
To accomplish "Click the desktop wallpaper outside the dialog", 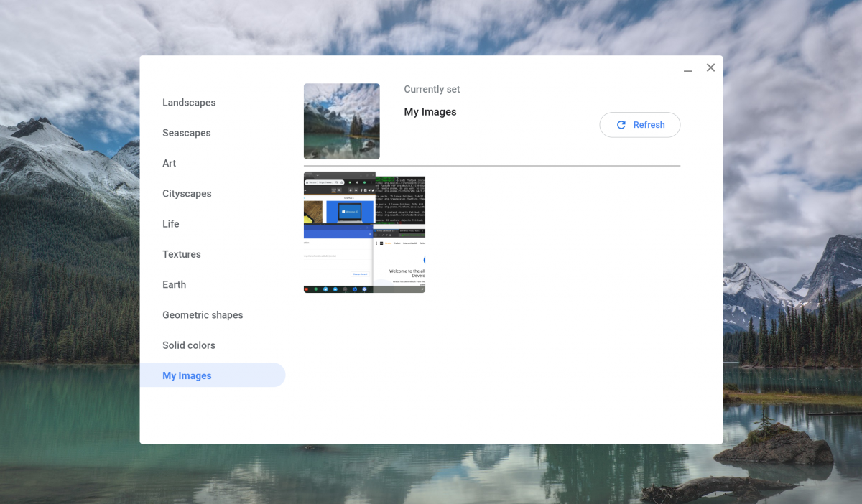I will (x=72, y=287).
